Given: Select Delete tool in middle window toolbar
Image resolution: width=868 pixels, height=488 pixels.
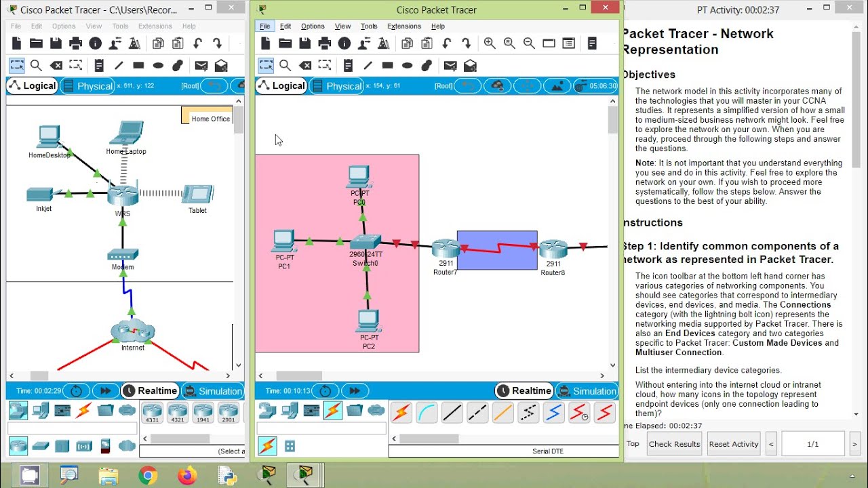Looking at the screenshot, I should point(306,66).
